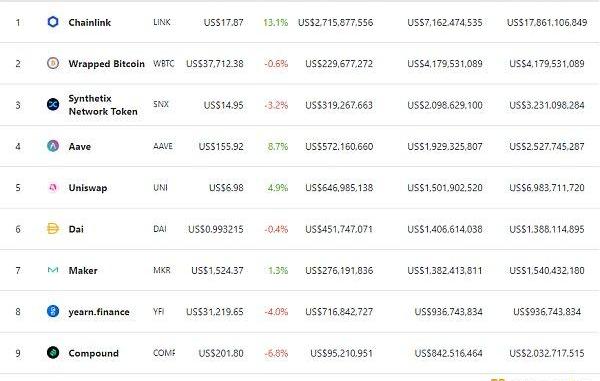The image size is (600, 381).
Task: Click Dai's price US$0.993215
Action: tap(216, 229)
